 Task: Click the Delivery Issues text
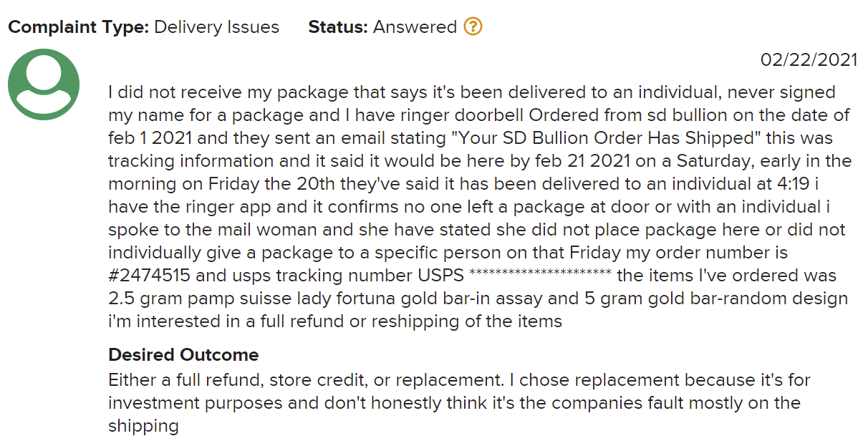click(217, 27)
